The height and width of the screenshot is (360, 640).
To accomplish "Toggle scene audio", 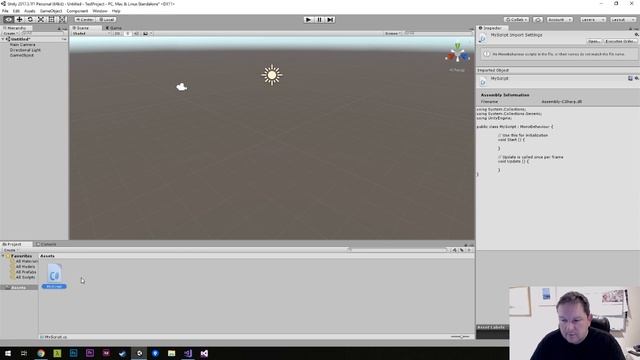I will point(136,33).
